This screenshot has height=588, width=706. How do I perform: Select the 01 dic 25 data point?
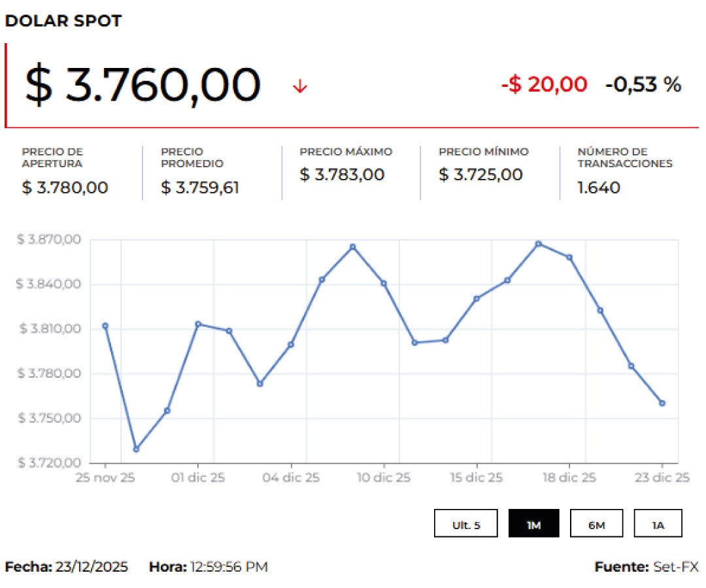pos(198,324)
